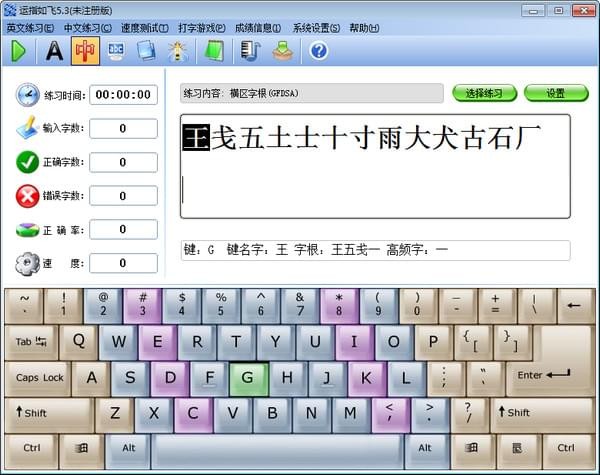
Task: Click the left Shift key
Action: coord(49,415)
